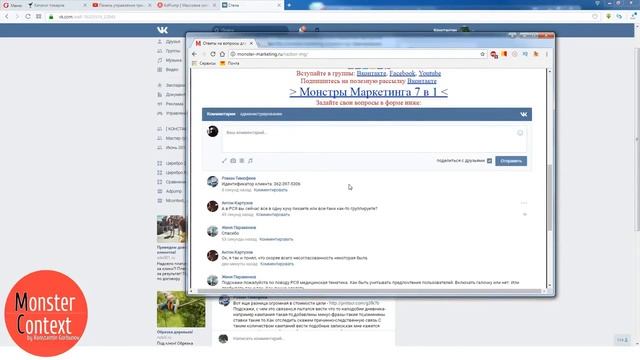This screenshot has width=640, height=360.
Task: Bookmark the page with the star icon
Action: (482, 54)
